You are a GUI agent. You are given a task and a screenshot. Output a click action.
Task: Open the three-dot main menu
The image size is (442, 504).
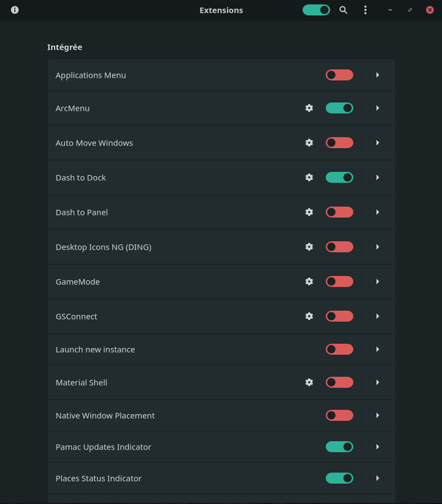[365, 10]
